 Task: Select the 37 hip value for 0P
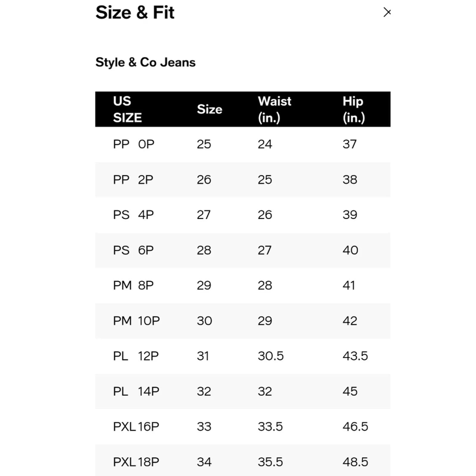(350, 144)
